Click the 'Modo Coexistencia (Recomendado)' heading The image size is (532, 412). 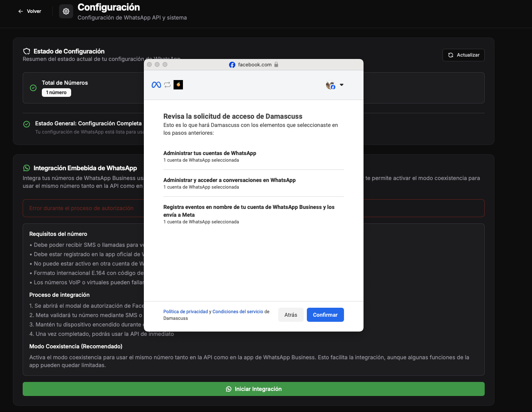click(x=76, y=346)
